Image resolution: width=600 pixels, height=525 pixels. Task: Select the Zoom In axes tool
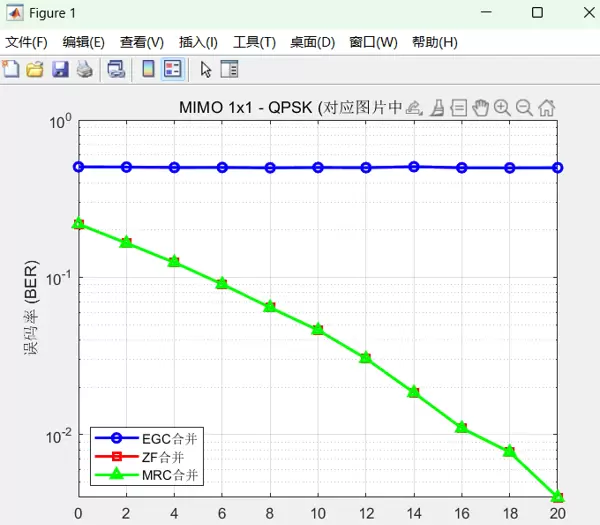click(x=502, y=108)
